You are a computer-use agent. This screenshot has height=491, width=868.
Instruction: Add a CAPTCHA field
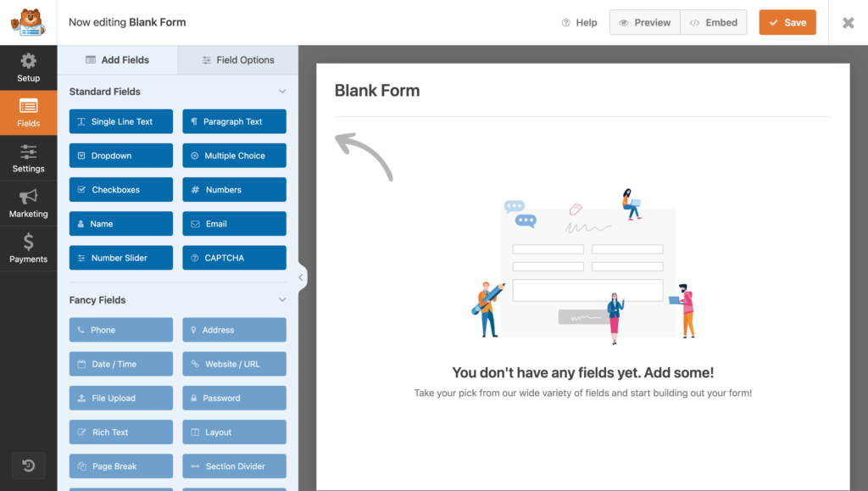(234, 257)
